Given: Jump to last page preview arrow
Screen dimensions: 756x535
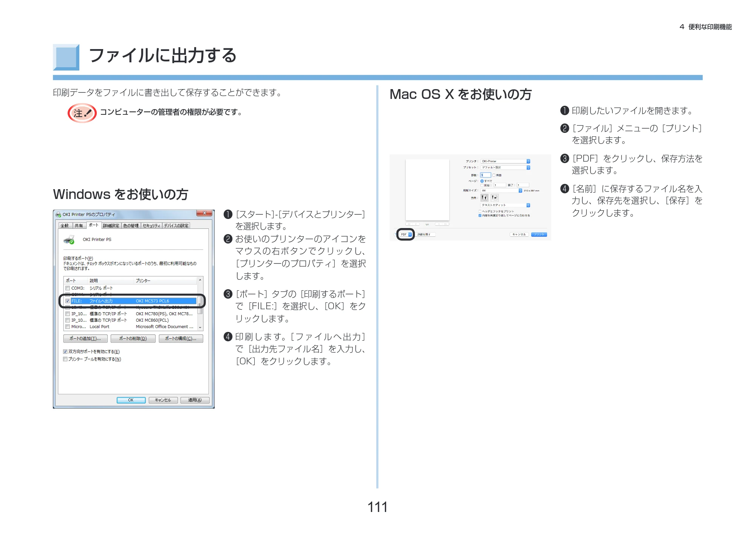Looking at the screenshot, I should (446, 224).
